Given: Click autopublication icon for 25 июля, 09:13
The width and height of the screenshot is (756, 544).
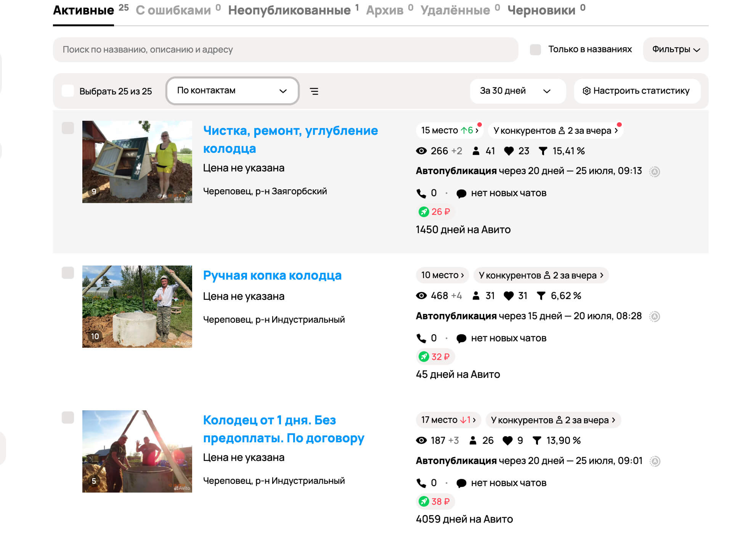Looking at the screenshot, I should click(x=655, y=172).
